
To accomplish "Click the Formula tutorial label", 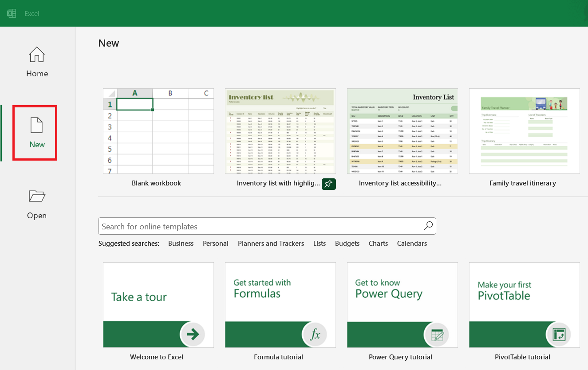I will coord(279,357).
